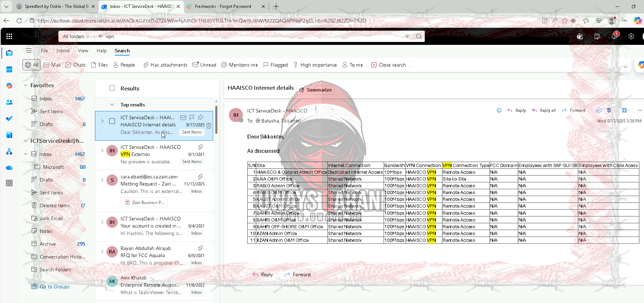Viewport: 644px width, 303px height.
Task: Pin the HAAISCO Internet details message
Action: click(x=201, y=117)
